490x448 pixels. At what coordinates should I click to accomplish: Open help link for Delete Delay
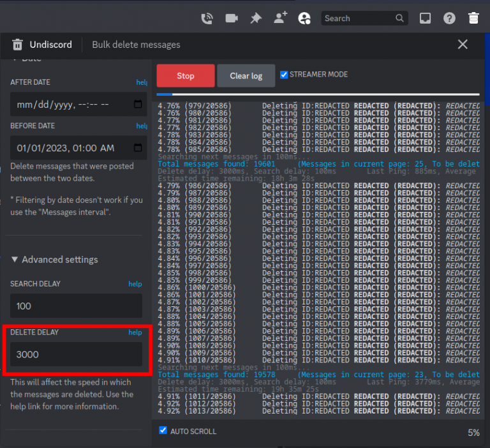[135, 332]
